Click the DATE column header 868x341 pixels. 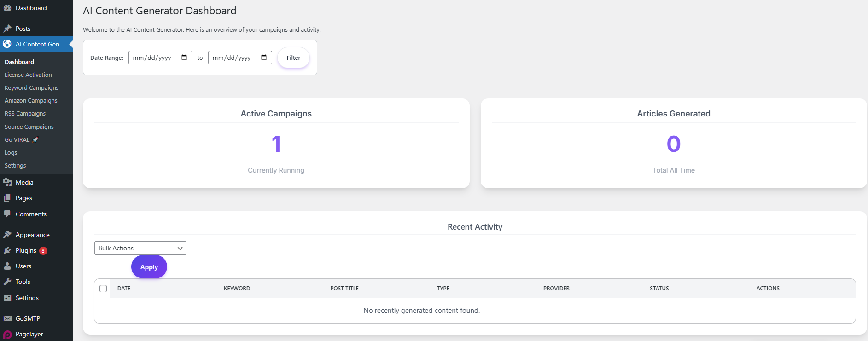click(124, 289)
